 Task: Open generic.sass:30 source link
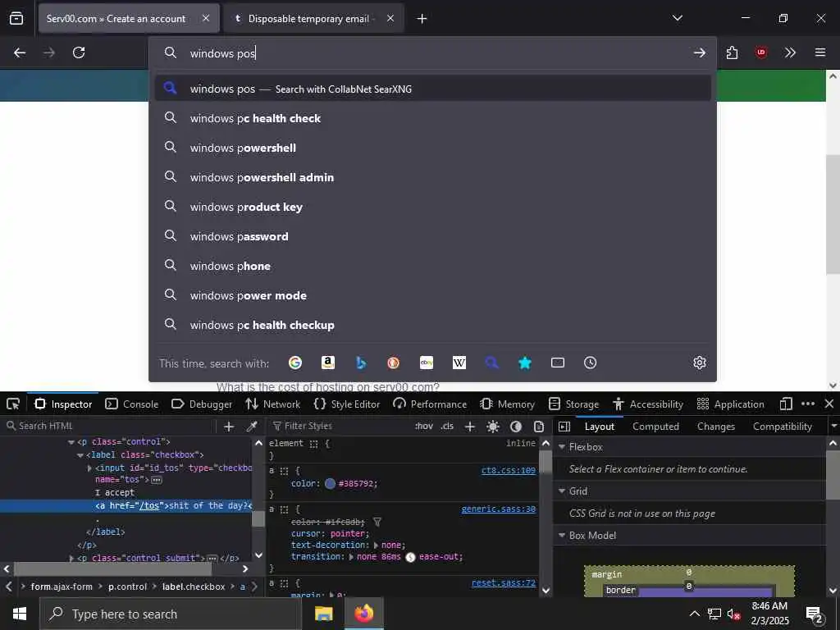coord(498,509)
